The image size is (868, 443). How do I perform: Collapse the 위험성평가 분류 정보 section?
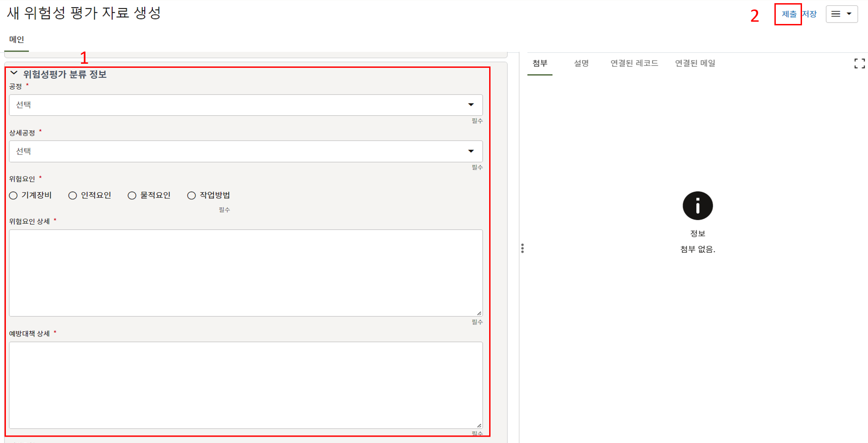(14, 73)
